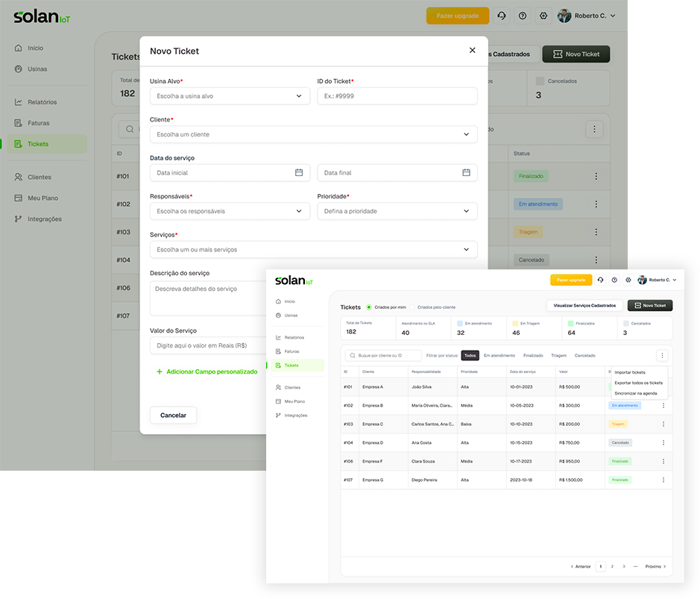Click the Cancelar button
The height and width of the screenshot is (599, 700).
[173, 415]
